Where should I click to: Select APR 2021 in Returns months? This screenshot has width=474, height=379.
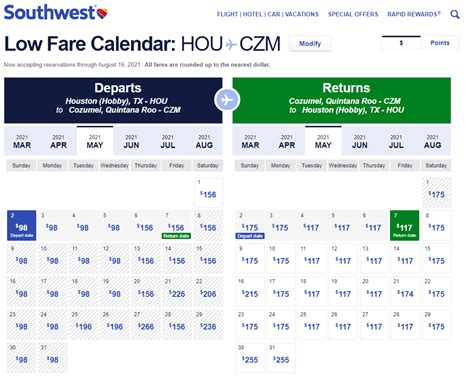[x=287, y=141]
